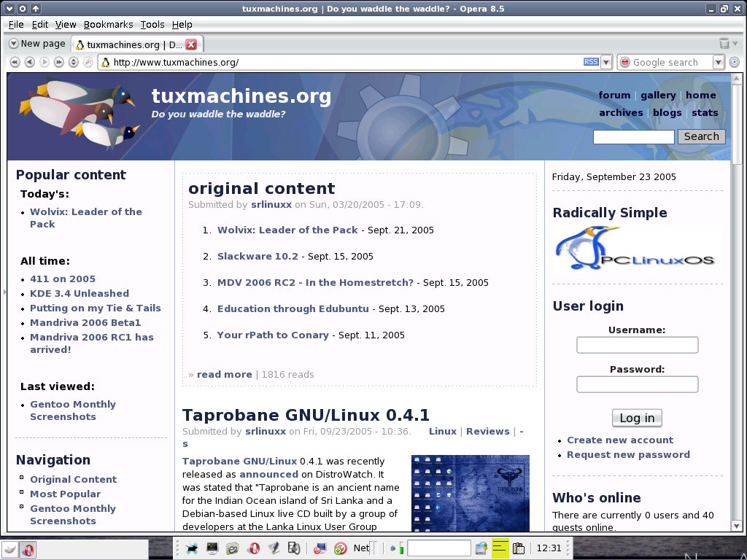This screenshot has height=560, width=747.
Task: Click the Opera task button in the taskbar
Action: 28,550
